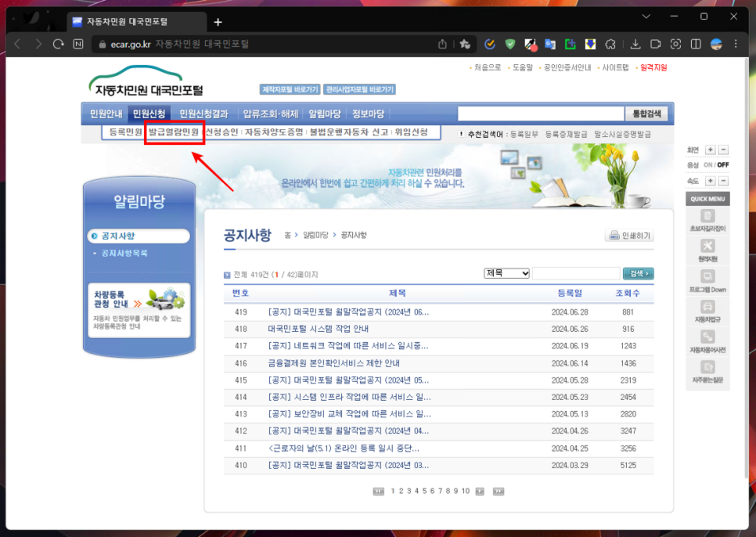Click the top integrated search input field
Screen dimensions: 756x537
541,114
